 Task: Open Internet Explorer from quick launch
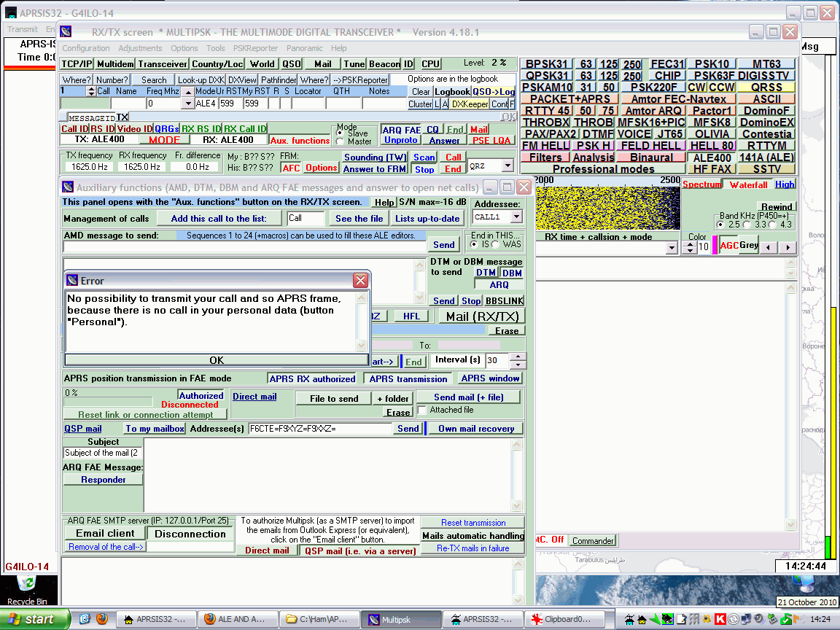click(85, 619)
